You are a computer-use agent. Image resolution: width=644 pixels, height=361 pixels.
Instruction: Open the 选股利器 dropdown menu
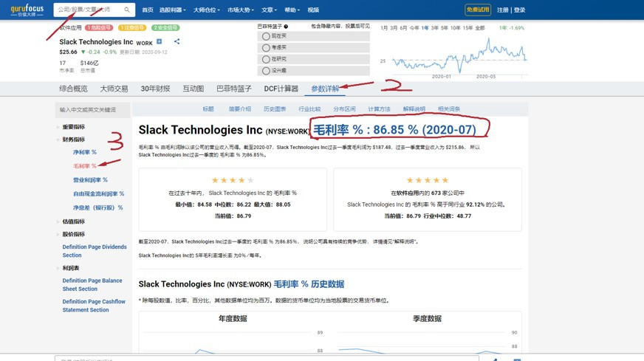pos(173,10)
